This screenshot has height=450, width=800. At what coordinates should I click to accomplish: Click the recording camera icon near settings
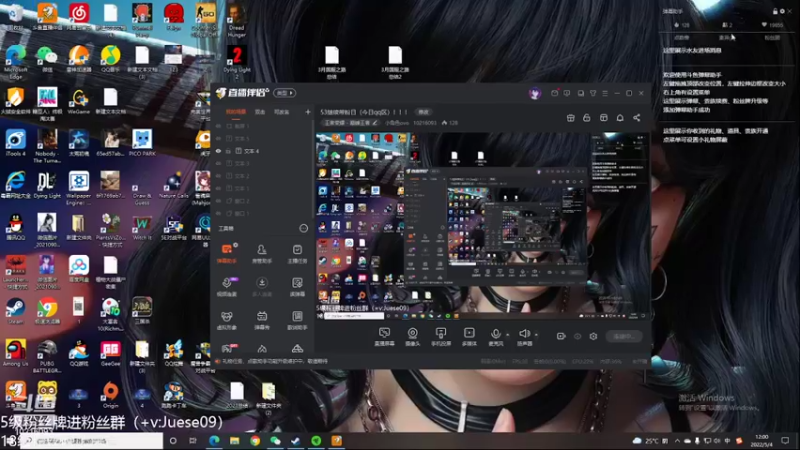pos(561,336)
